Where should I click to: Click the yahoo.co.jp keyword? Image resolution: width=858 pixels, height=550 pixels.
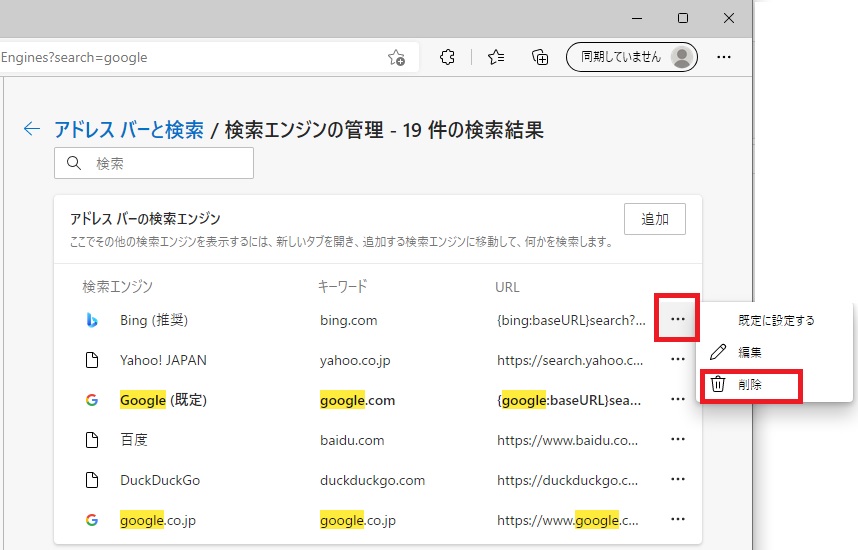[x=355, y=360]
